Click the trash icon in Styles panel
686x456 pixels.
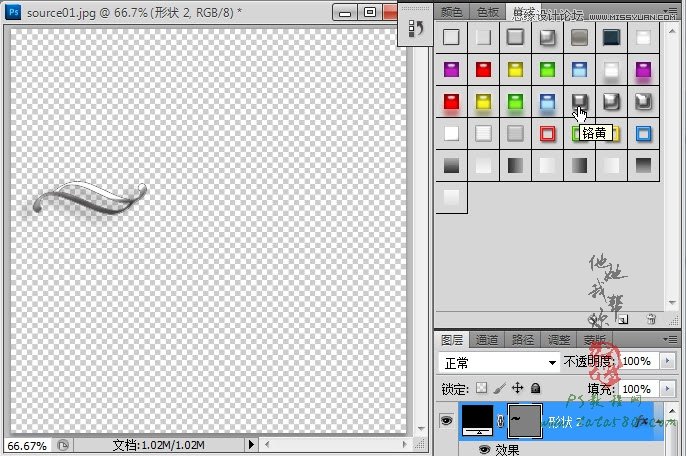click(x=651, y=319)
